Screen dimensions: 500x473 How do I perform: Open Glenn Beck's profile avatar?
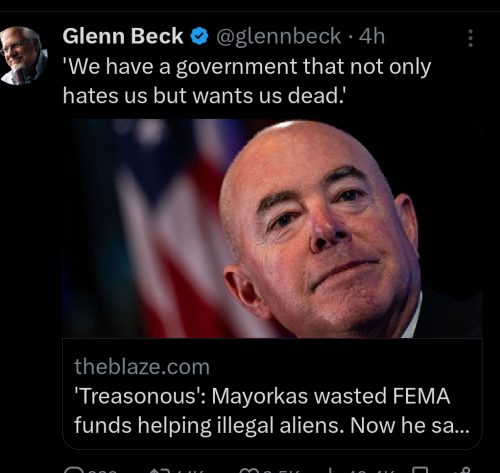[23, 56]
